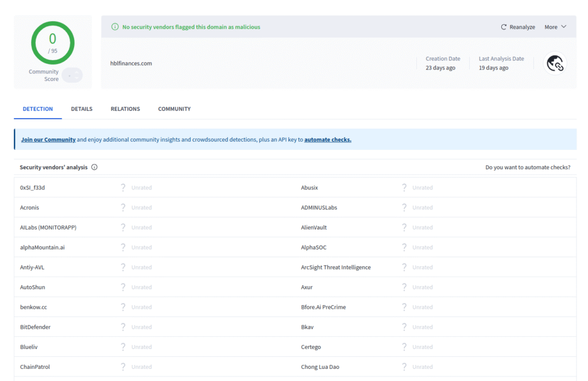Open the RELATIONS tab

point(125,108)
